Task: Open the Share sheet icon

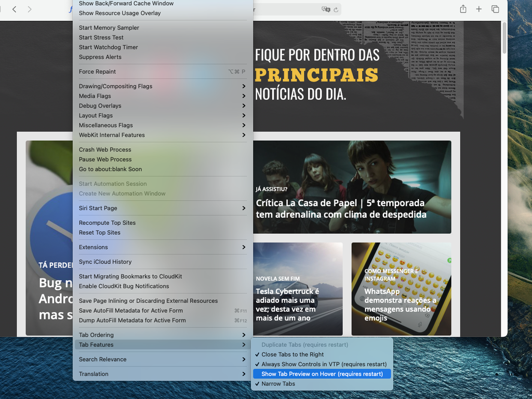Action: tap(463, 9)
